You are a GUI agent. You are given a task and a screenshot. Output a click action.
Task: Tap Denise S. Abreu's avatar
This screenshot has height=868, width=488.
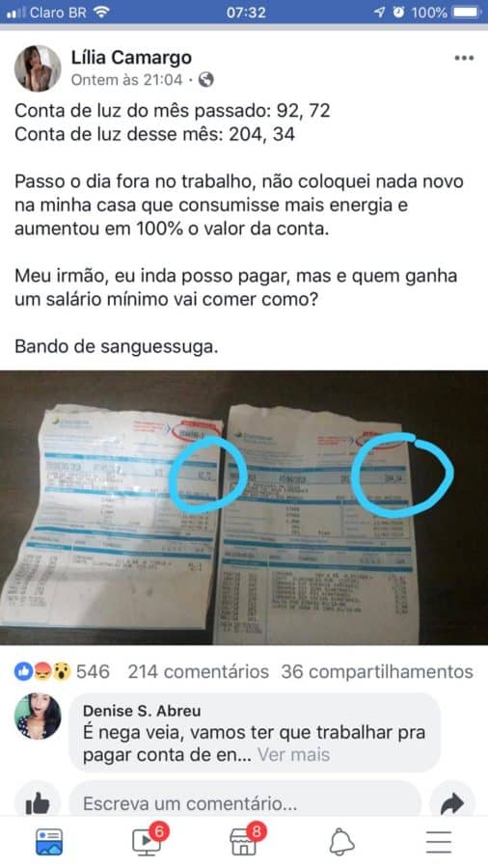pos(38,717)
